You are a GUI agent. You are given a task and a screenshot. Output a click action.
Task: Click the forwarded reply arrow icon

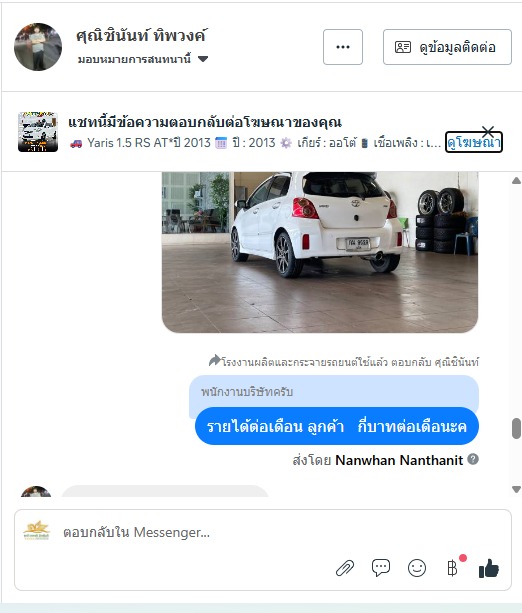[214, 360]
